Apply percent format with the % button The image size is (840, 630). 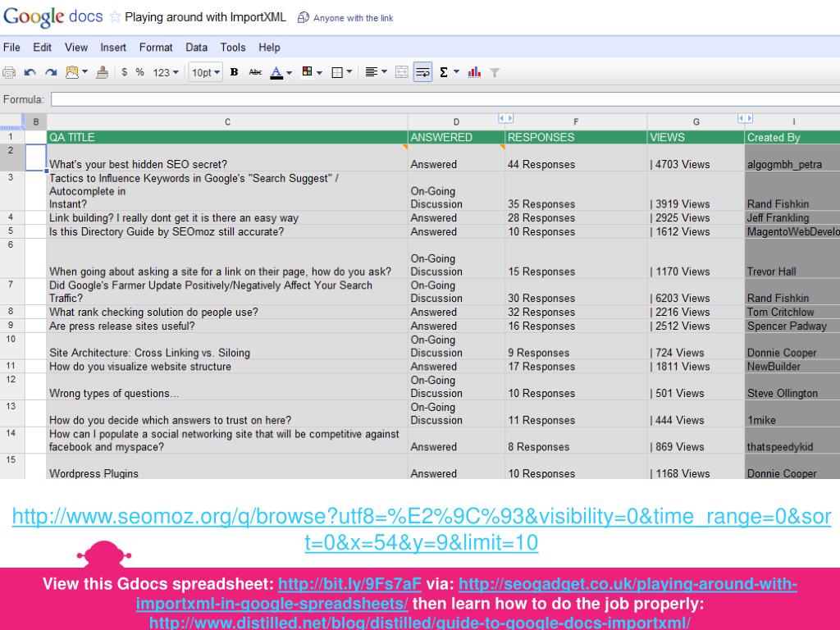coord(139,72)
